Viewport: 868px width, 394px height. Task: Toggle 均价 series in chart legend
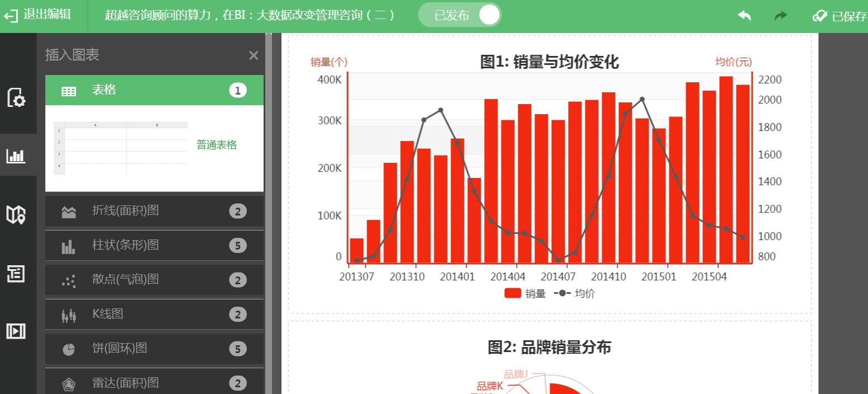click(x=574, y=293)
